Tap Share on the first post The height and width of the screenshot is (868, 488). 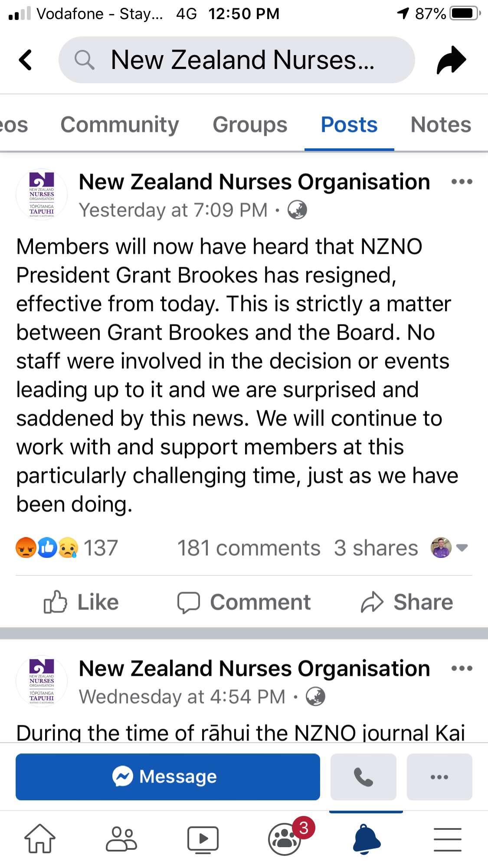point(407,602)
